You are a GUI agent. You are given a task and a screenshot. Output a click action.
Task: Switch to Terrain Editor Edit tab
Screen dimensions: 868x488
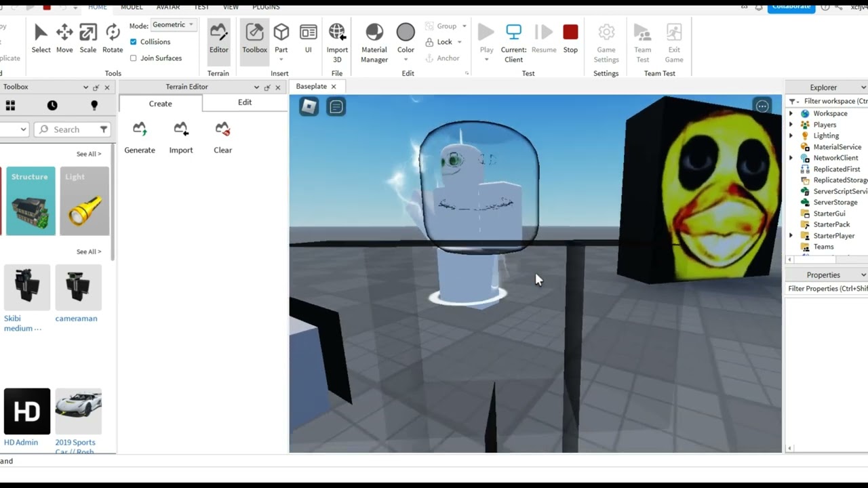click(245, 102)
